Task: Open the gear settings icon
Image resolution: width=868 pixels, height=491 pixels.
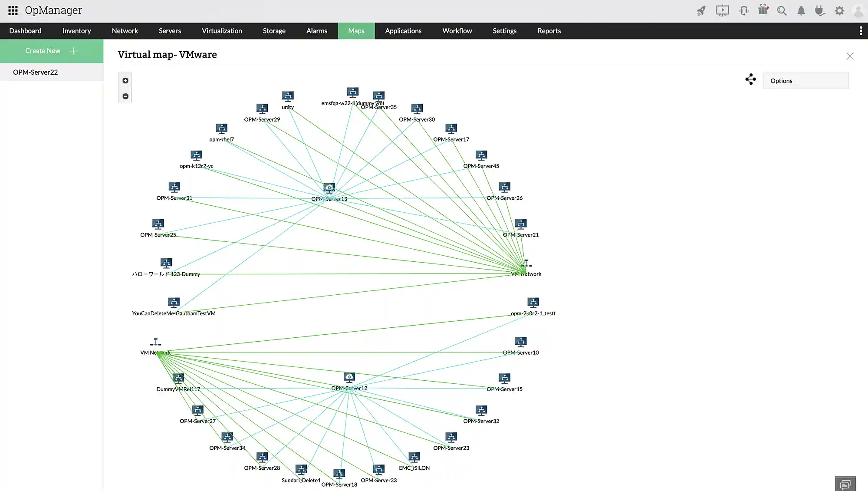Action: coord(839,11)
